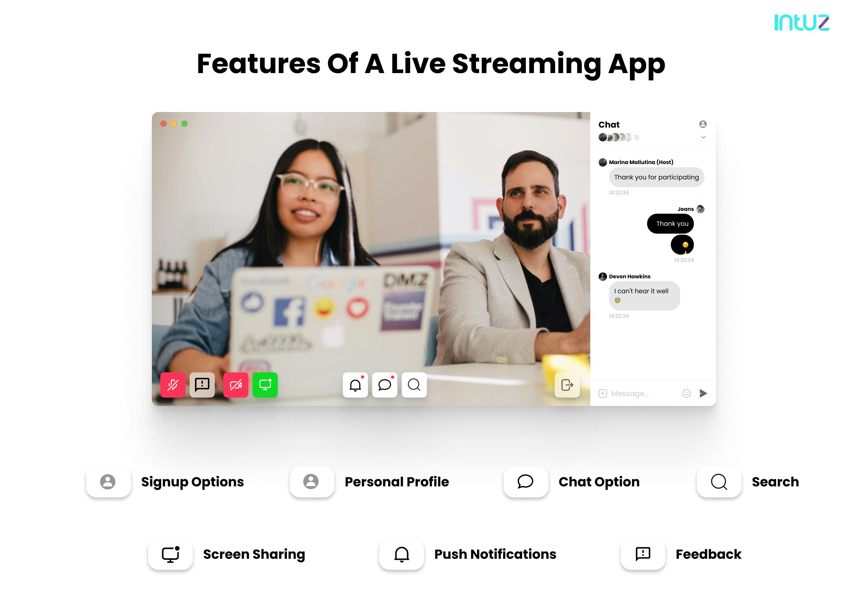This screenshot has width=868, height=616.
Task: Click the search magnifier icon
Action: tap(415, 385)
